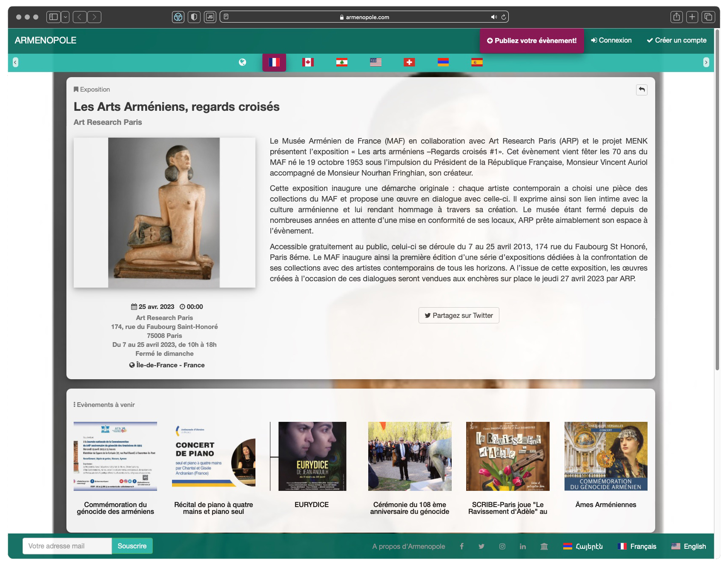Go forward with Safari forward arrow
The width and height of the screenshot is (728, 565).
point(94,17)
